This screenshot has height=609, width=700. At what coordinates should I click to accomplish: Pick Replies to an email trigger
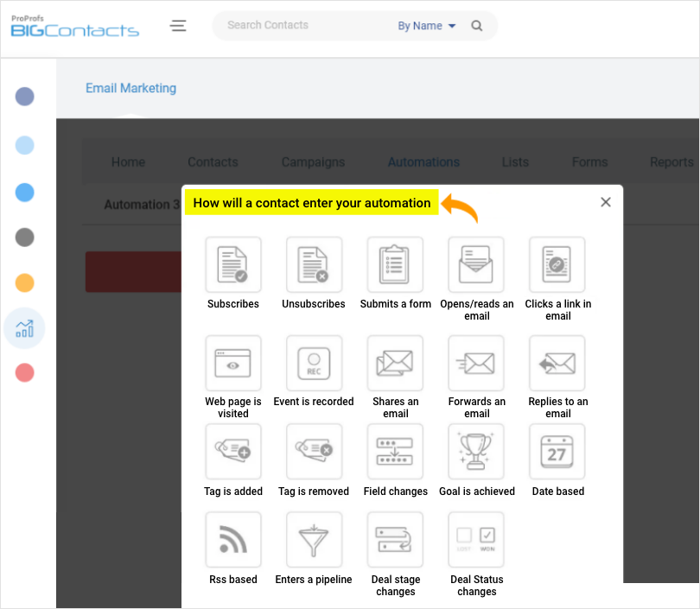tap(557, 363)
